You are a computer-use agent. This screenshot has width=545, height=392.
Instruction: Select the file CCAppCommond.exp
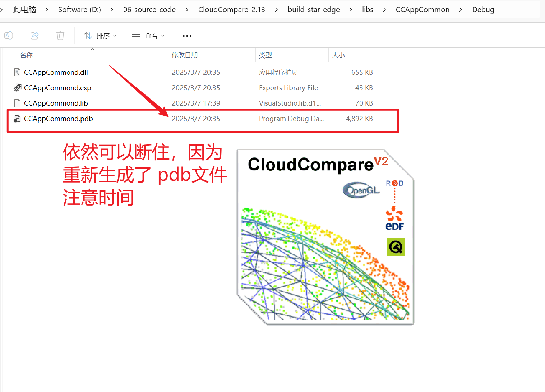coord(57,88)
